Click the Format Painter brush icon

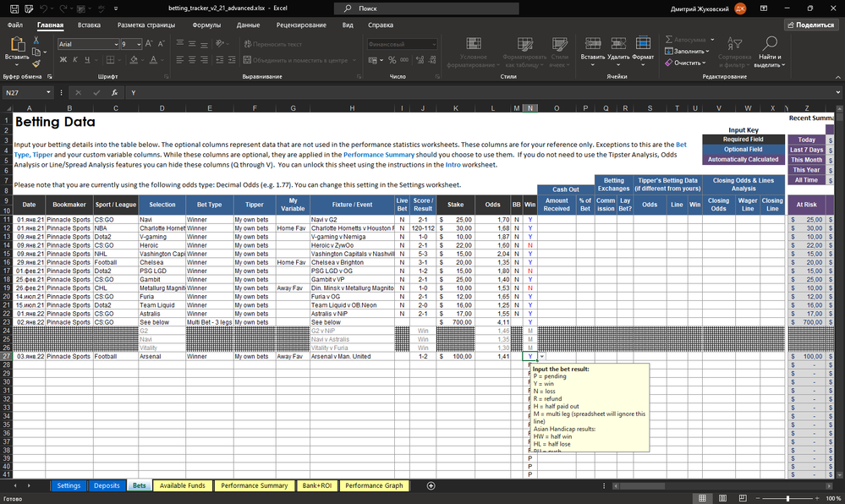click(x=38, y=63)
